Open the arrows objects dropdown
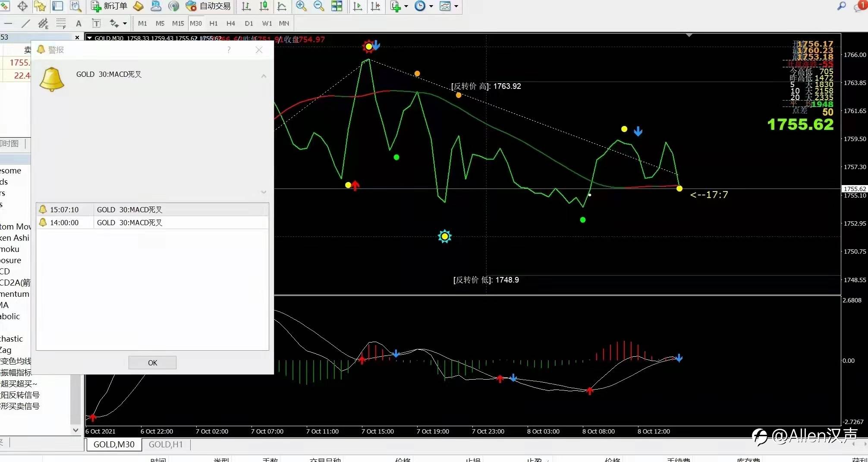The height and width of the screenshot is (462, 868). coord(125,23)
